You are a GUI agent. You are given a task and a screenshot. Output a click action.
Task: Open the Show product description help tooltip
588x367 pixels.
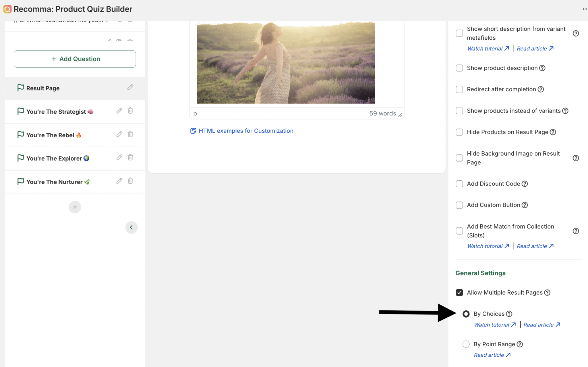tap(542, 68)
